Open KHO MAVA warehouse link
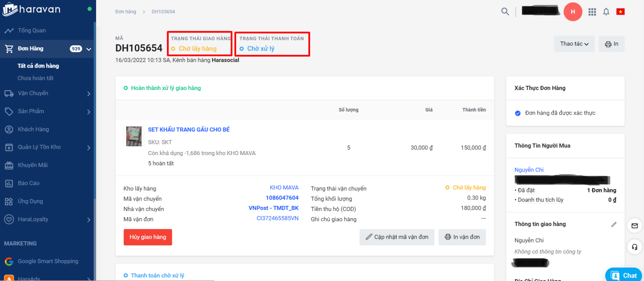Image resolution: width=644 pixels, height=281 pixels. (284, 188)
